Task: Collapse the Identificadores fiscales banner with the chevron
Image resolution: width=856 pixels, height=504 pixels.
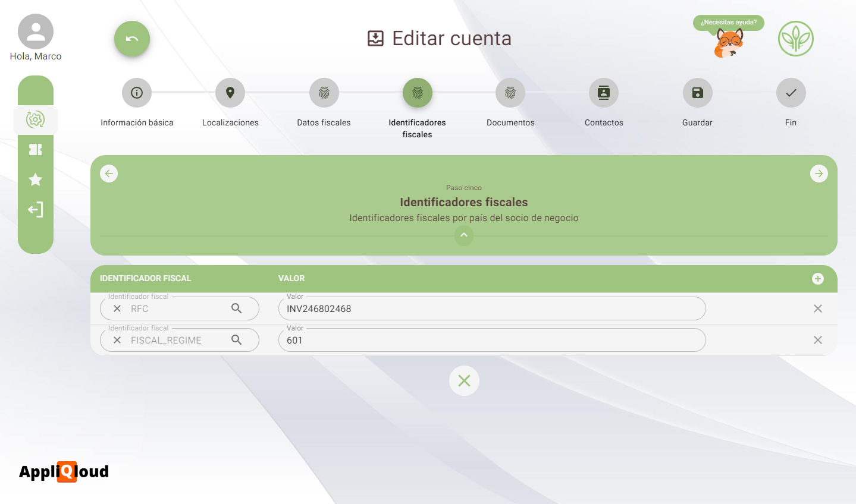Action: point(464,235)
